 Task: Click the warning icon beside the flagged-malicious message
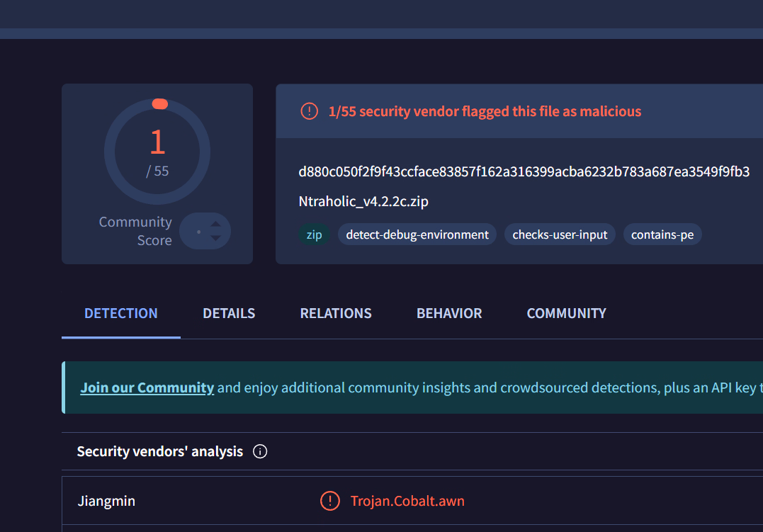tap(309, 111)
